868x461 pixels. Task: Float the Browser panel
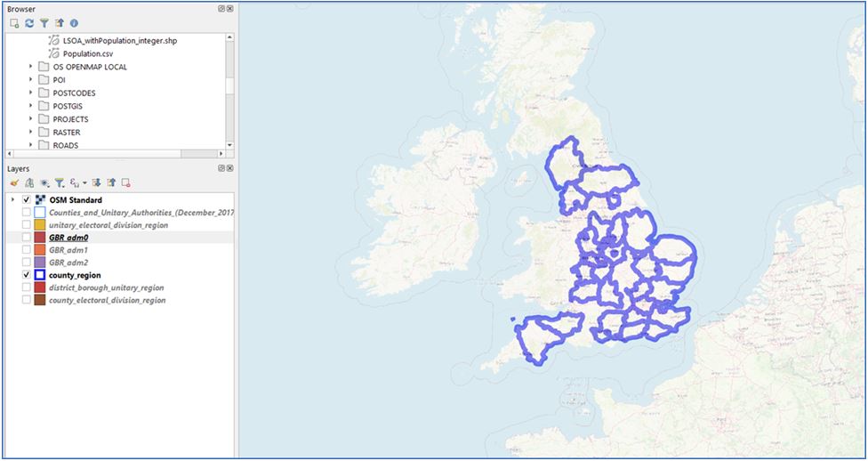click(x=221, y=9)
